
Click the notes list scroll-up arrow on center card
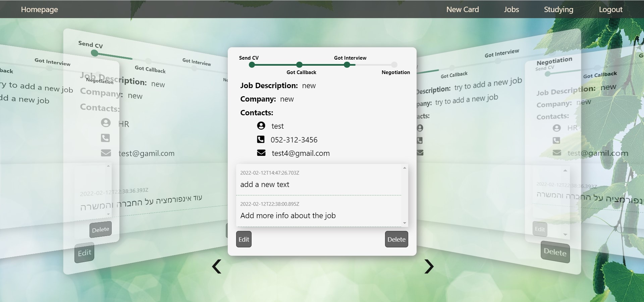click(405, 168)
